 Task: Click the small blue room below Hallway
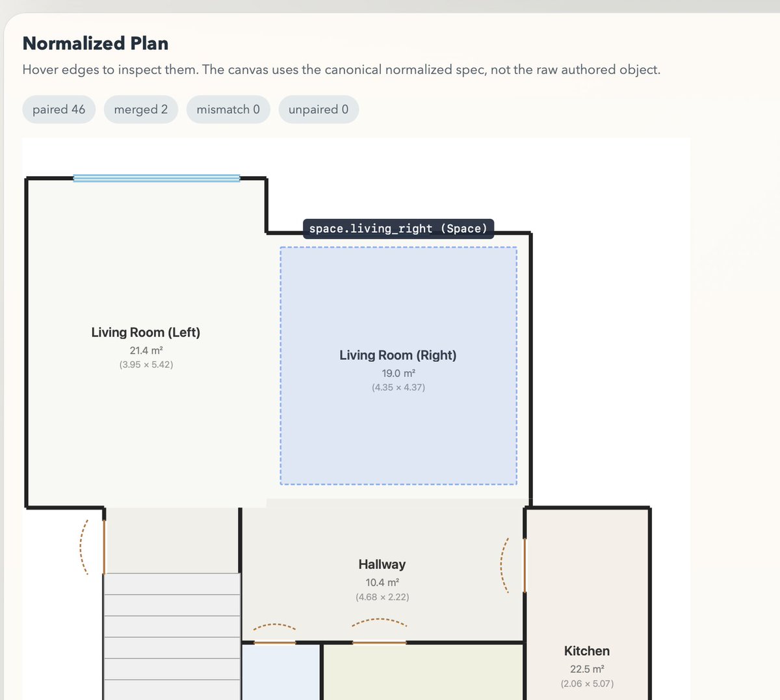click(x=281, y=672)
